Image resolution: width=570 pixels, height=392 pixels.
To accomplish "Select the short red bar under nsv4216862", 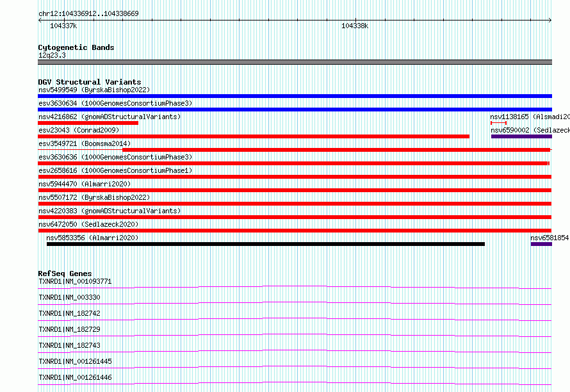I will (x=88, y=123).
